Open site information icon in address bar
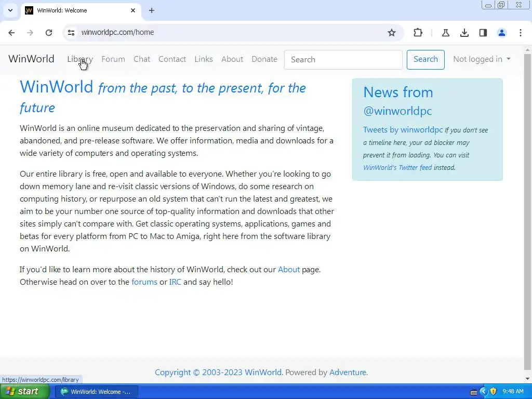 click(71, 33)
